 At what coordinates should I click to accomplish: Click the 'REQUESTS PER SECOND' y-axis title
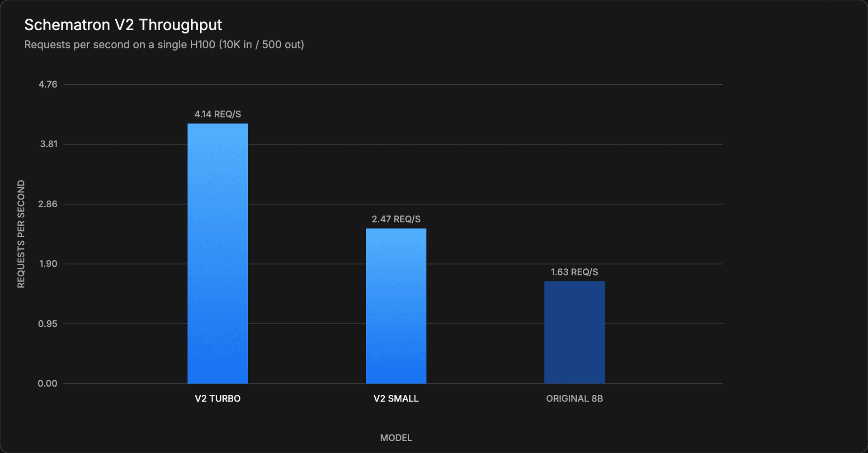point(21,234)
